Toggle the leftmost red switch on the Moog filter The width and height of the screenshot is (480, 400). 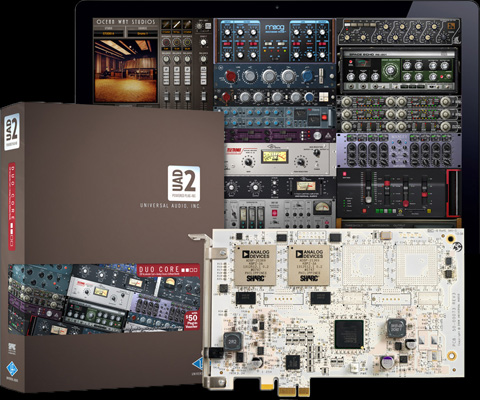(227, 44)
